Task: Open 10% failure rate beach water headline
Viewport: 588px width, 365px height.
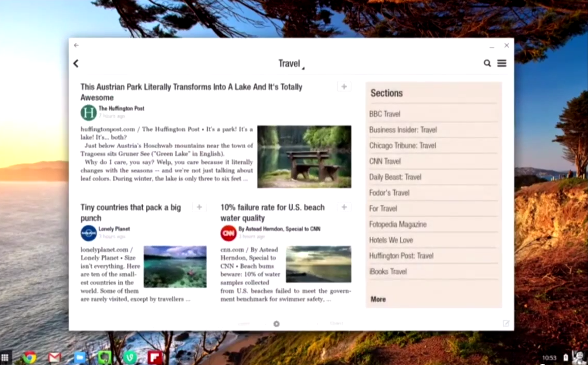Action: (273, 213)
